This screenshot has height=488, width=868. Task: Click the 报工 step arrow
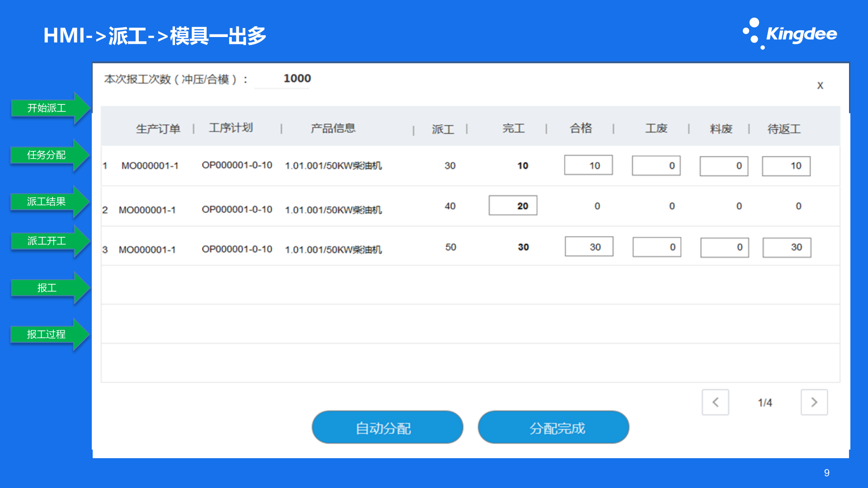pos(47,288)
